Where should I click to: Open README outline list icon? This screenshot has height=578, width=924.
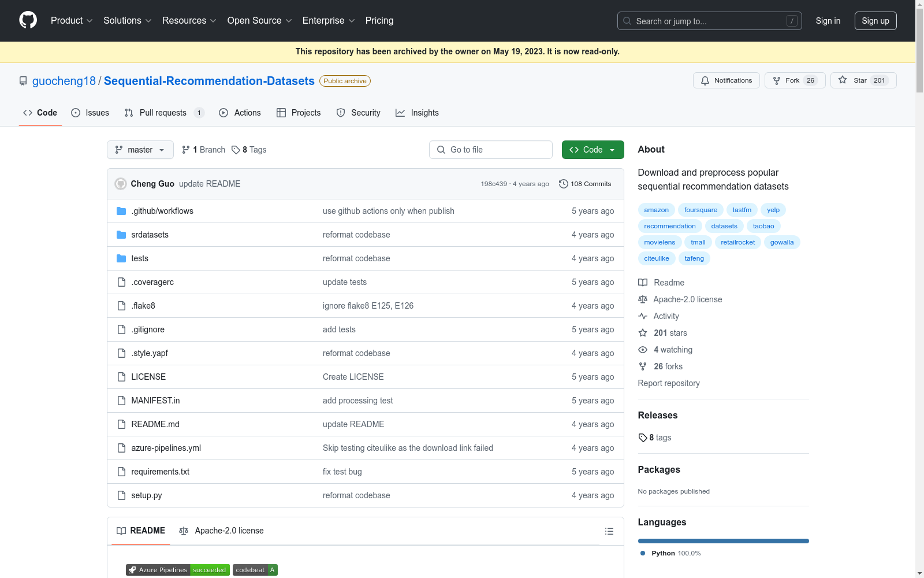pyautogui.click(x=609, y=531)
